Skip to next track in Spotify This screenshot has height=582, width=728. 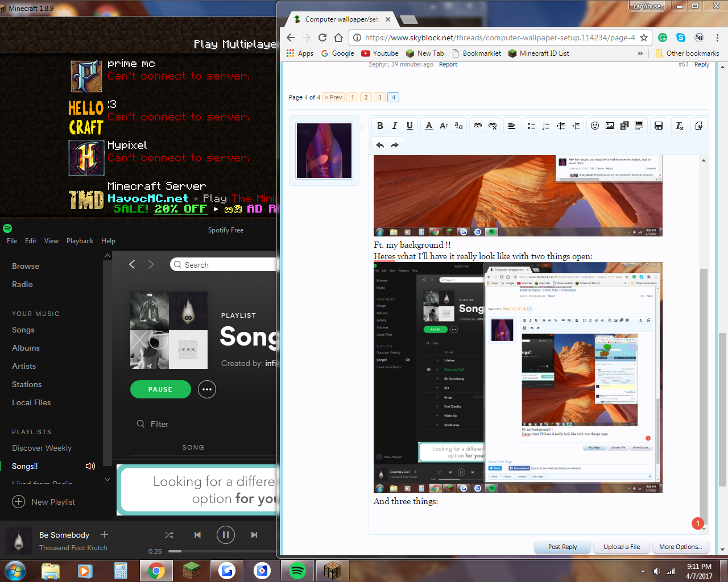[x=254, y=535]
